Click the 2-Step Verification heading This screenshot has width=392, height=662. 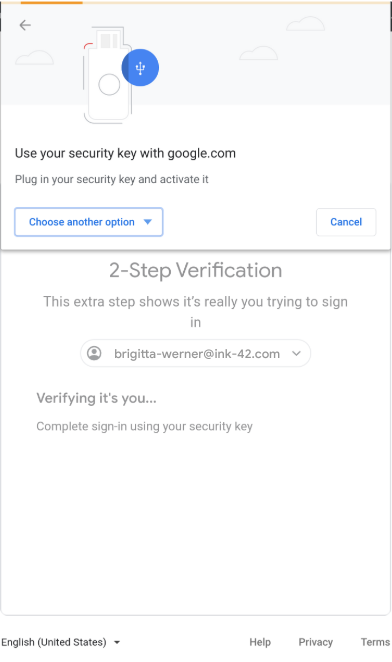point(196,270)
